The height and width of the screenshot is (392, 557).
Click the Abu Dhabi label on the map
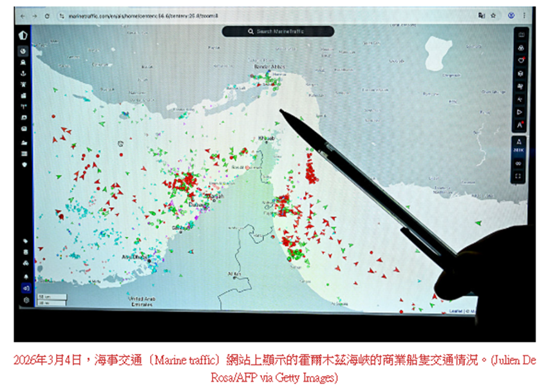coord(139,257)
